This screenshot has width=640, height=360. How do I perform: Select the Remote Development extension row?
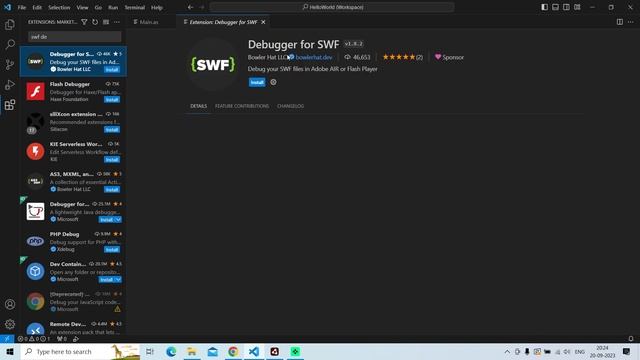click(73, 328)
